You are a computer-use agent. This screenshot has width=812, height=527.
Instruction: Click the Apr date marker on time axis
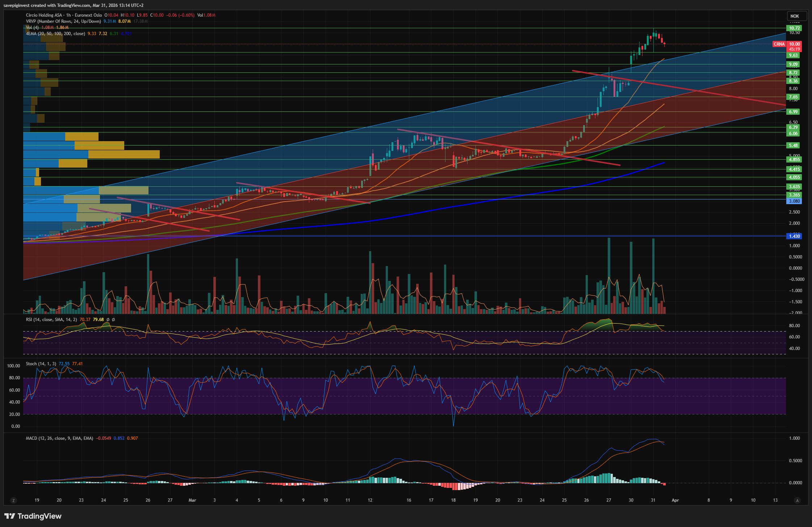[x=675, y=500]
